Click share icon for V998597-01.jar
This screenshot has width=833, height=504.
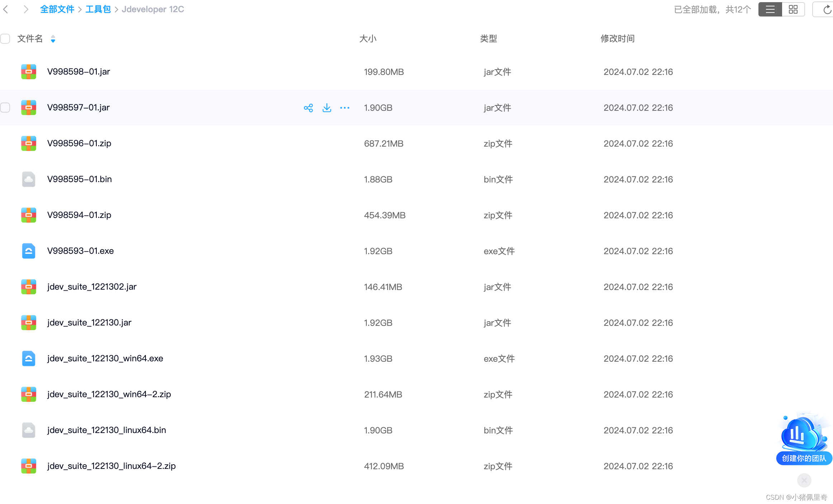(x=308, y=108)
